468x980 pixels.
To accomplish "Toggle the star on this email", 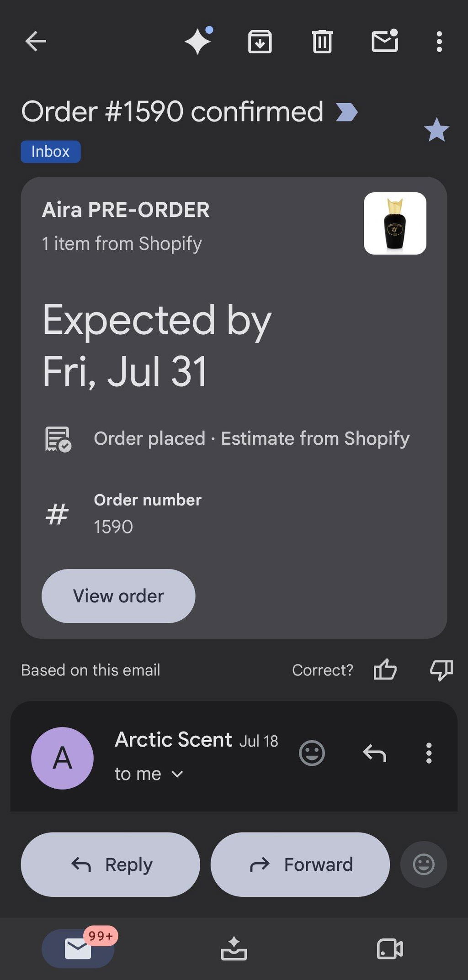I will tap(436, 130).
